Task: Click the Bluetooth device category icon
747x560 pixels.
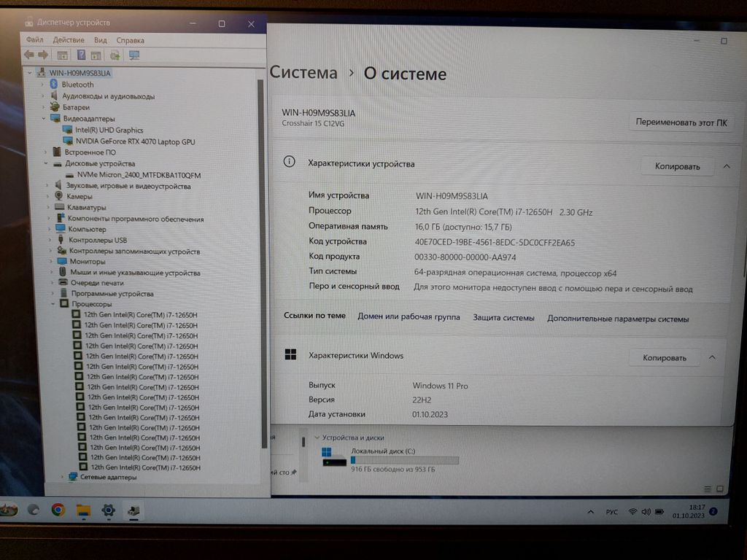Action: 53,85
